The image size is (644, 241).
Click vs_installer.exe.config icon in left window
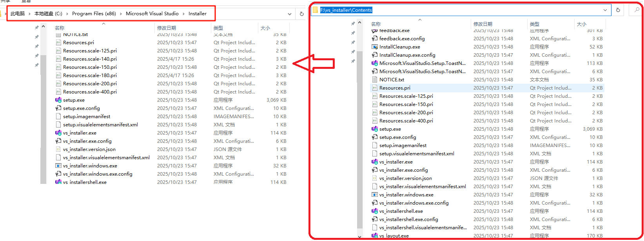click(x=58, y=141)
